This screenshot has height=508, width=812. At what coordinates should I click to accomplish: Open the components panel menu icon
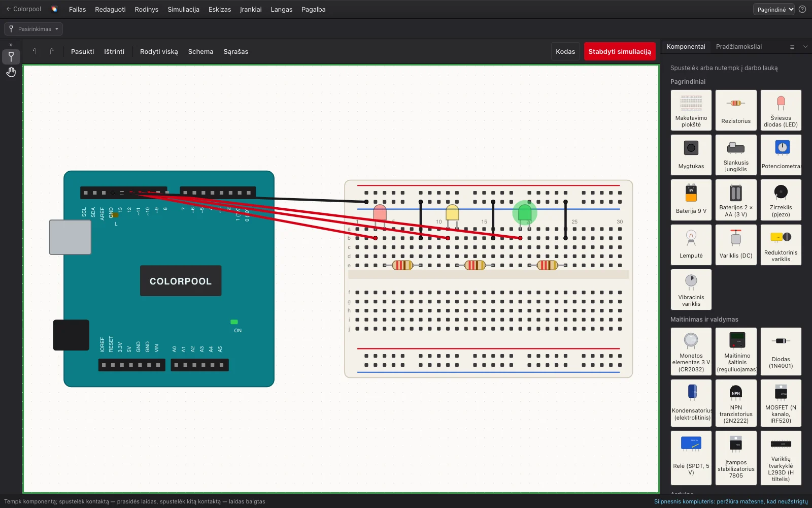pyautogui.click(x=792, y=47)
